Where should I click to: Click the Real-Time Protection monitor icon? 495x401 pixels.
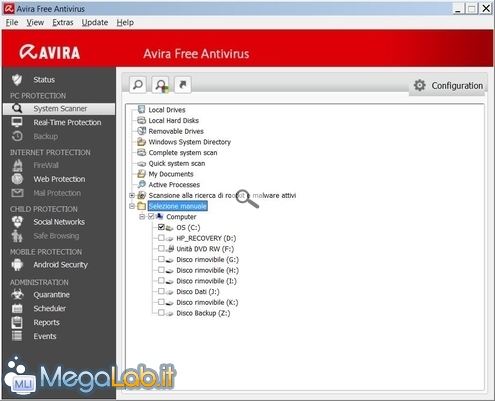coord(17,122)
